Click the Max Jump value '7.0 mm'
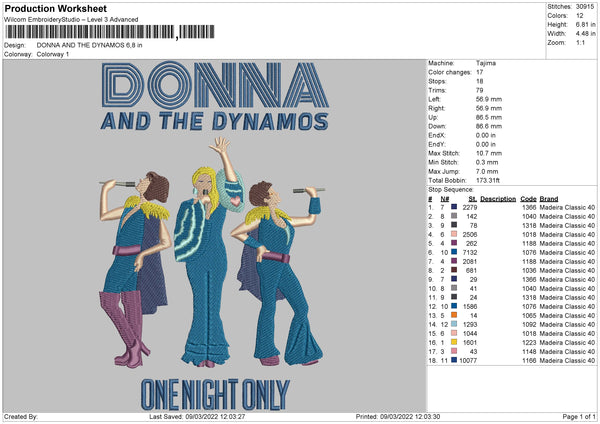 487,171
